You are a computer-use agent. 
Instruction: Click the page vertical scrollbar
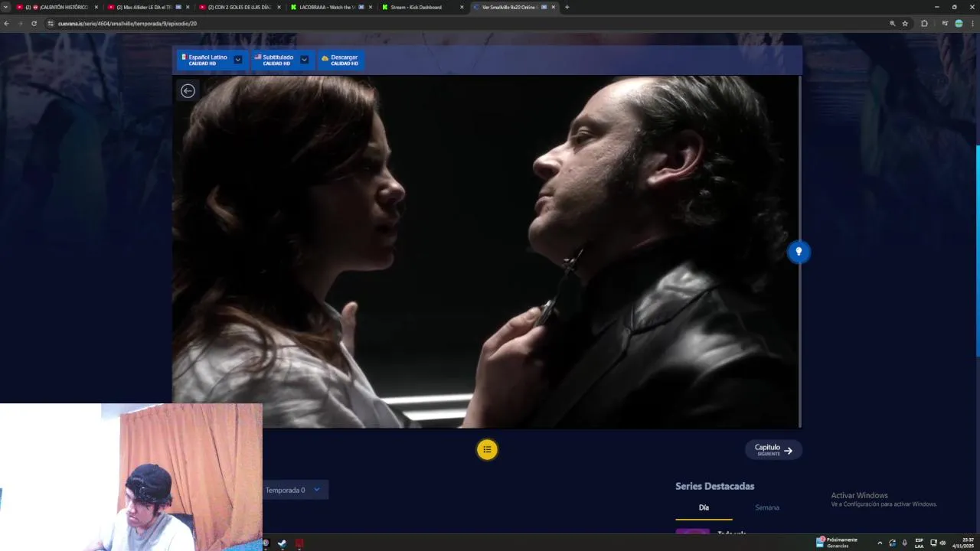[x=977, y=250]
